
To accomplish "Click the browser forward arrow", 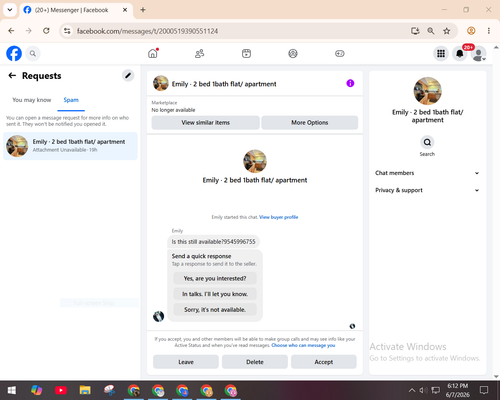I will click(29, 31).
